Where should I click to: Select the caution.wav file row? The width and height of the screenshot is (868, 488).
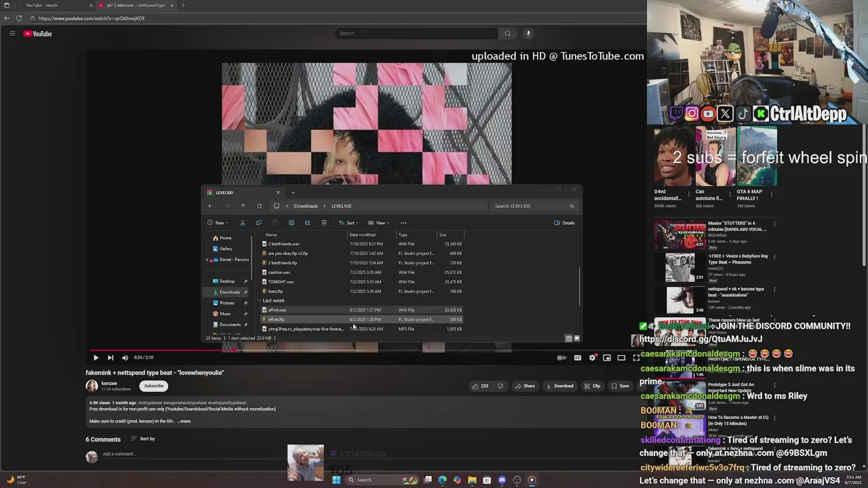tap(362, 272)
